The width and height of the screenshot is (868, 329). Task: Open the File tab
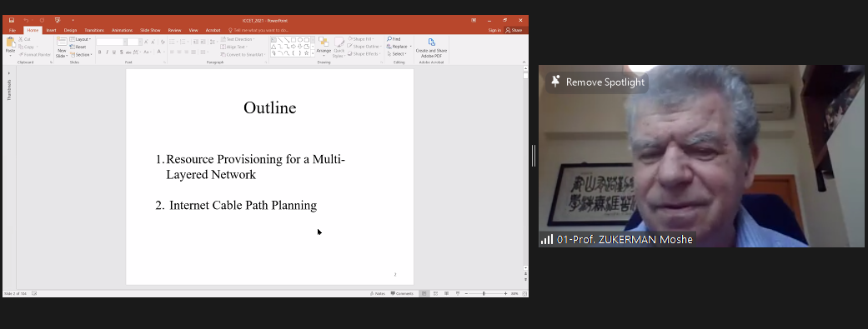13,31
